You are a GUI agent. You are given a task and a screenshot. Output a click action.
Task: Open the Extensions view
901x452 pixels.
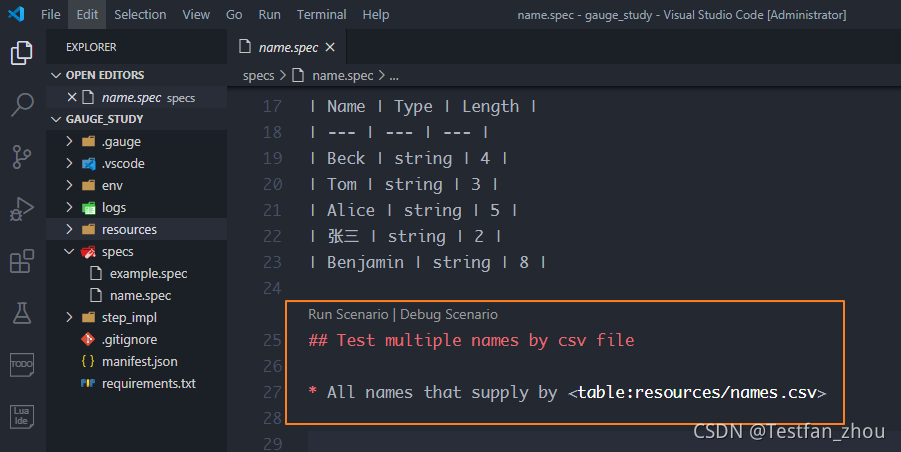[22, 261]
